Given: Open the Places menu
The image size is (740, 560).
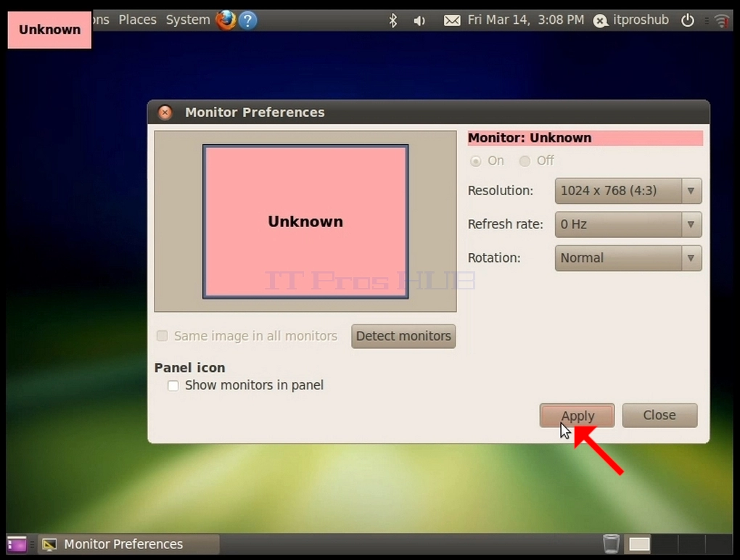Looking at the screenshot, I should [137, 20].
